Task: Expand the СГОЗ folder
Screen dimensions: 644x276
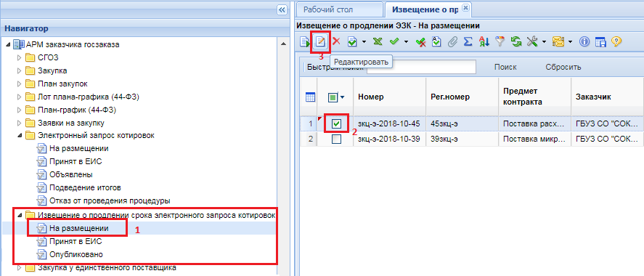Action: pyautogui.click(x=20, y=57)
